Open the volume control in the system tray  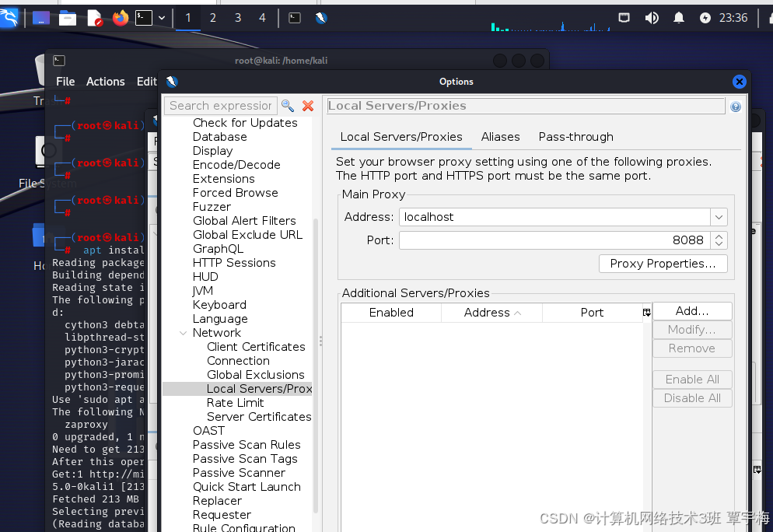coord(652,17)
